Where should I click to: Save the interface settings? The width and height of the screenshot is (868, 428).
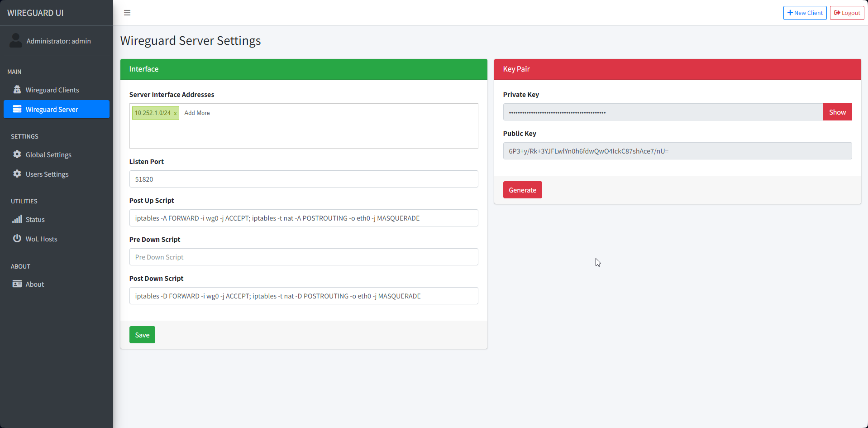(x=142, y=335)
